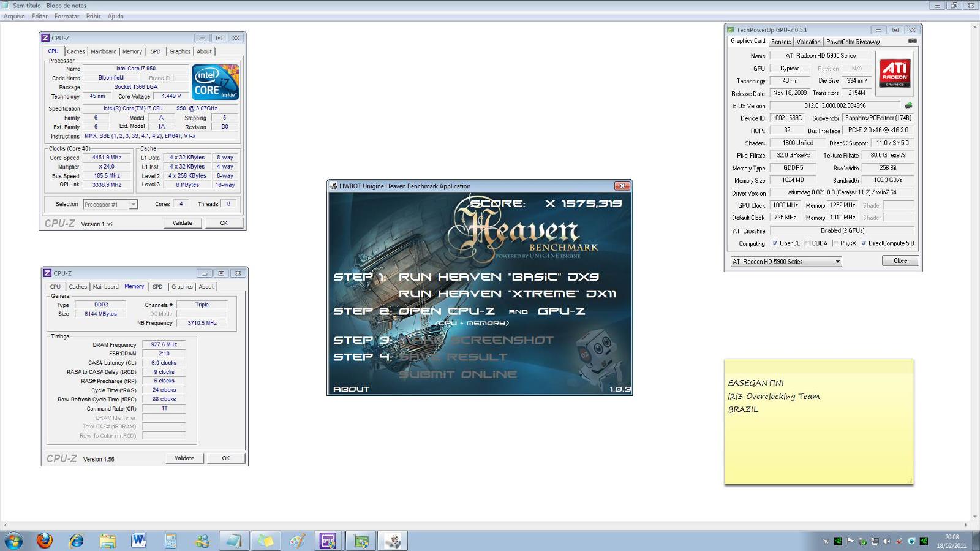Click DRAM Frequency value 927.6 MHz
980x551 pixels.
click(x=164, y=344)
